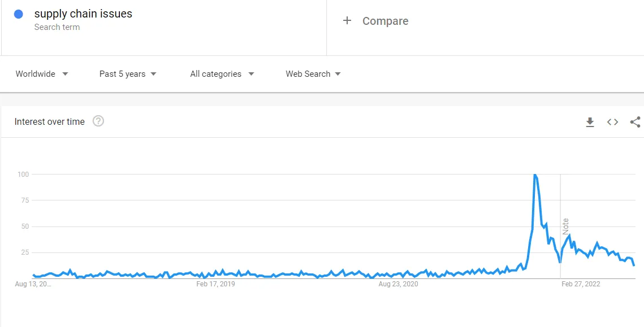Click the embed code icon
Viewport: 644px width, 327px height.
612,122
